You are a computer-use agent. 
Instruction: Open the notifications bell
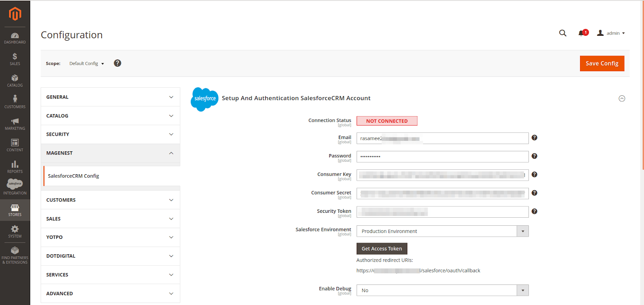tap(582, 33)
